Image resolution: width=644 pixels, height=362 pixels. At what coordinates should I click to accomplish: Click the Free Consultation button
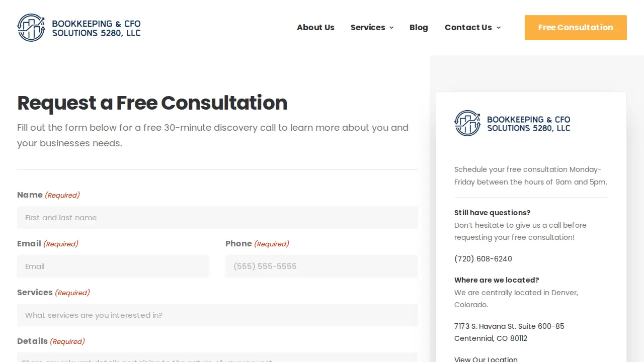[x=576, y=28]
